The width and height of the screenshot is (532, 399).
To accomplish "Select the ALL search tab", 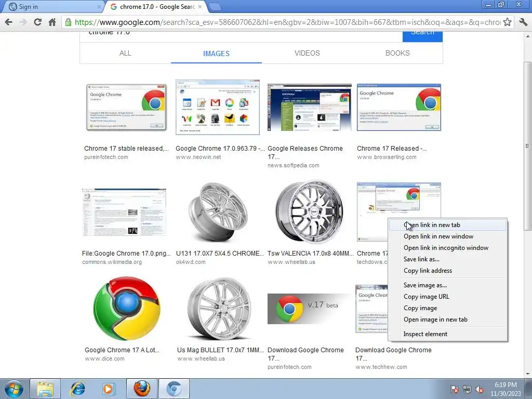I will pos(125,53).
